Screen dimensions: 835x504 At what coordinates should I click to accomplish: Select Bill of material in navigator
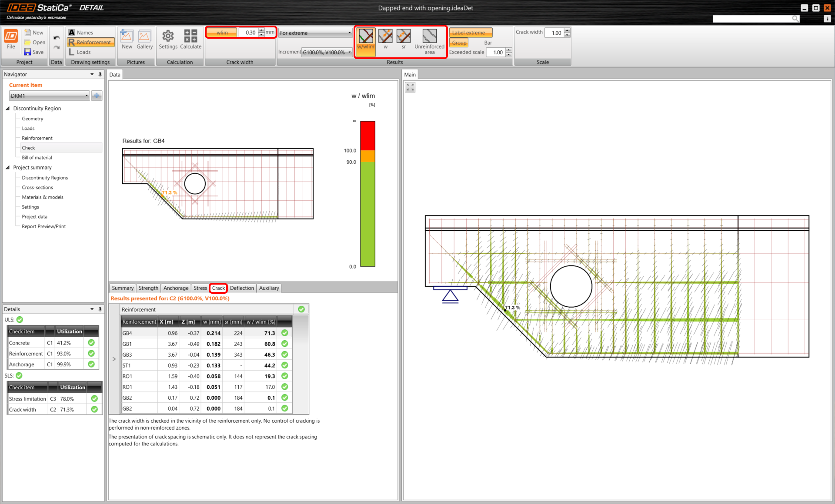37,158
